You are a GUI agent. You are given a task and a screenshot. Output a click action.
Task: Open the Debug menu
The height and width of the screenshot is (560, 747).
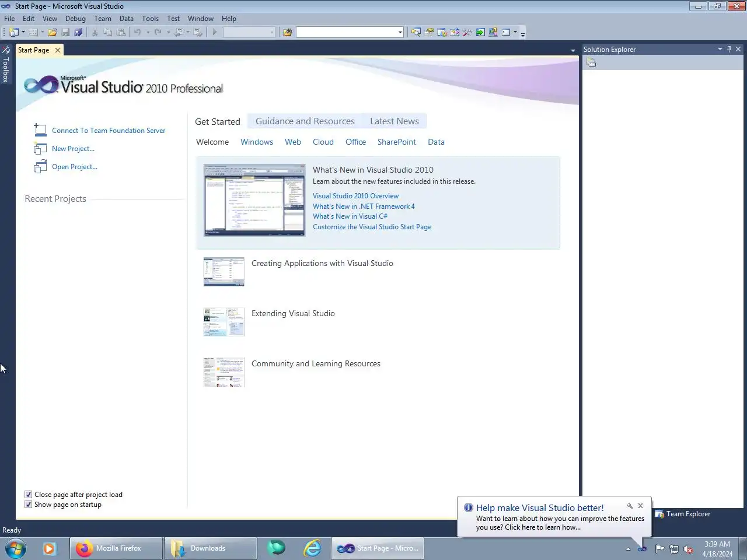click(75, 18)
